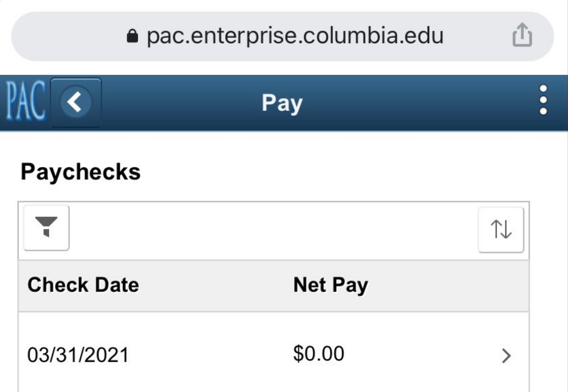
Task: Tap the share icon in address bar
Action: pos(522,35)
